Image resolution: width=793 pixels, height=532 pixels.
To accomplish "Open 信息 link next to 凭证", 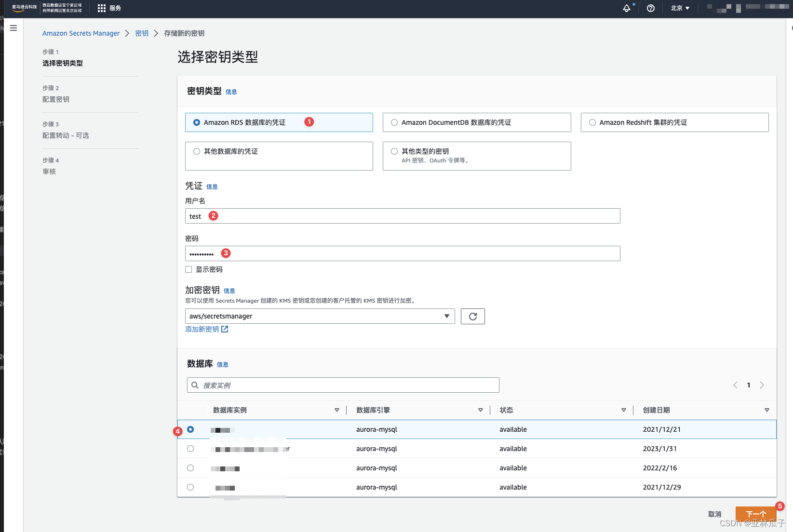I will 212,187.
